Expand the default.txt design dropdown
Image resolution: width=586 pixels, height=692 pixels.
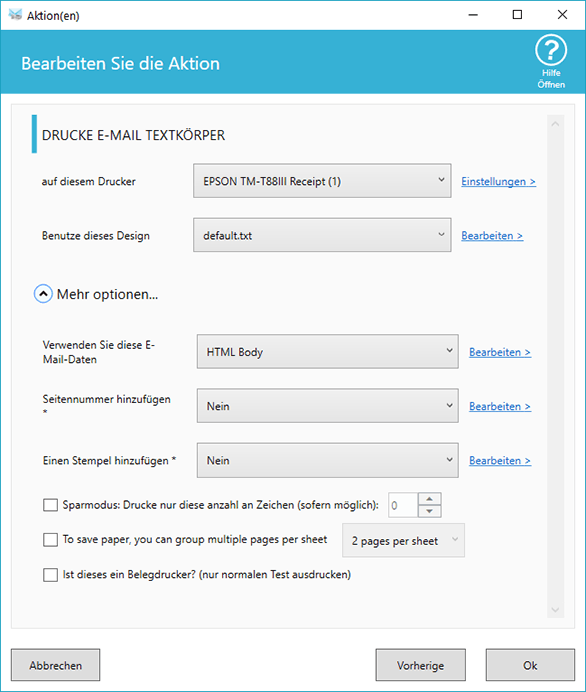tap(322, 235)
